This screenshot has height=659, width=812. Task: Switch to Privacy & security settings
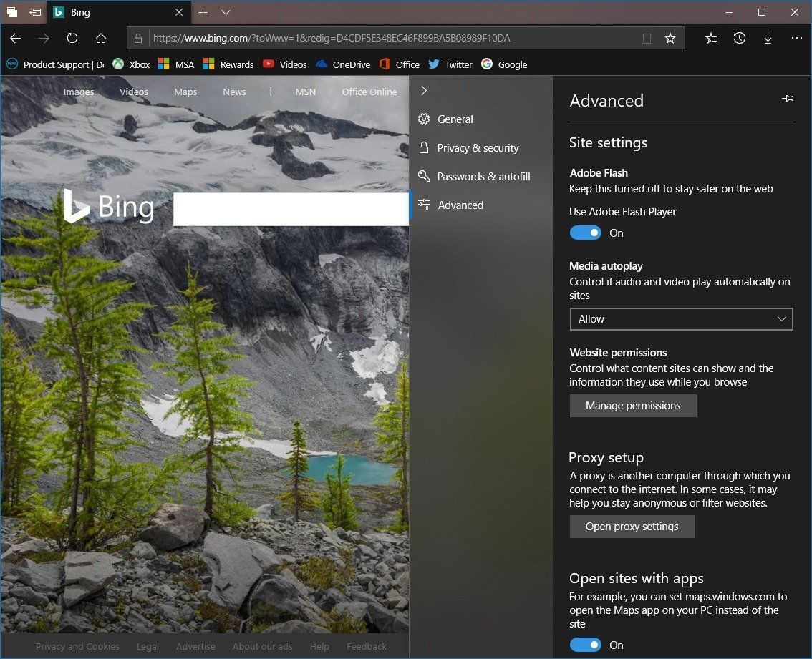(x=478, y=147)
